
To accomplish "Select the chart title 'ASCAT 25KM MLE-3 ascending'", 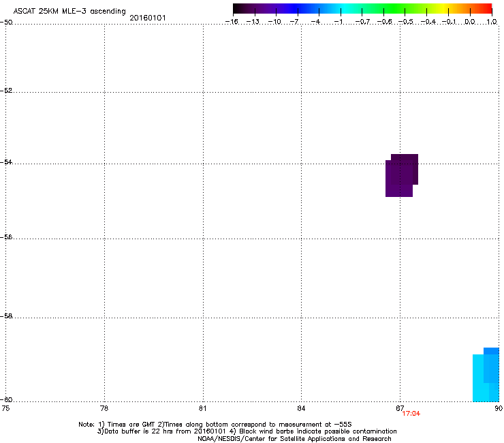I will 69,12.
